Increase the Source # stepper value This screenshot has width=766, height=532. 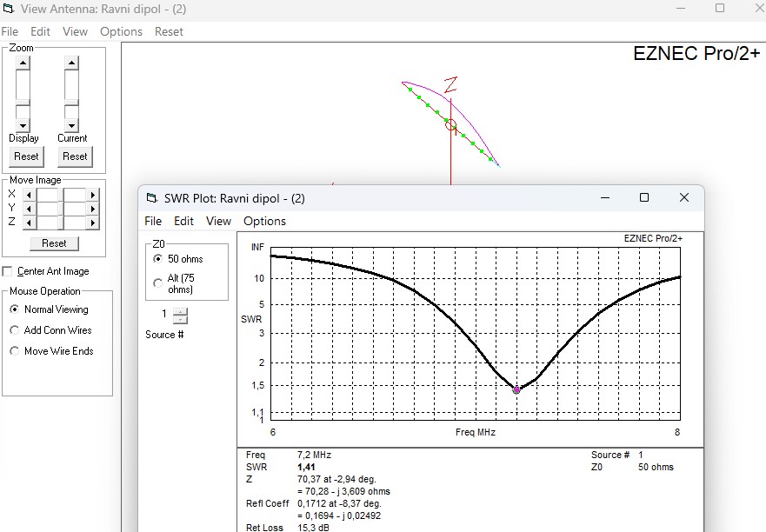[180, 312]
